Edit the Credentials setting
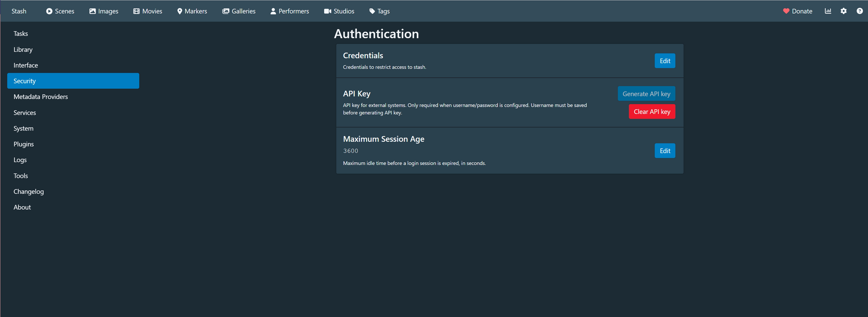Screen dimensions: 868x317 (664, 61)
